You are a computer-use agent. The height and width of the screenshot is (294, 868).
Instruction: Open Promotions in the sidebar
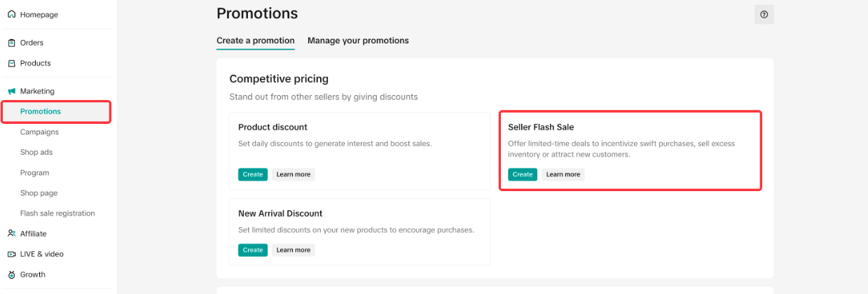(x=41, y=111)
